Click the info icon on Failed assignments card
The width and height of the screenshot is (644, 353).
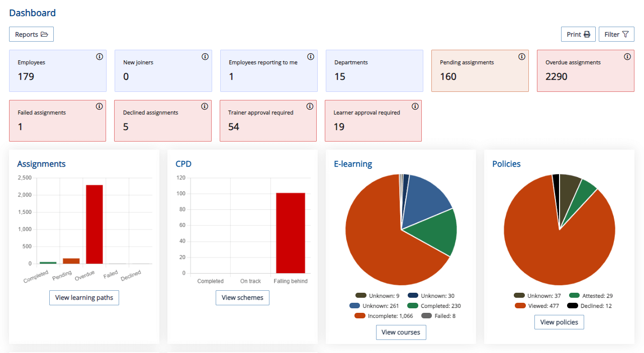point(99,106)
